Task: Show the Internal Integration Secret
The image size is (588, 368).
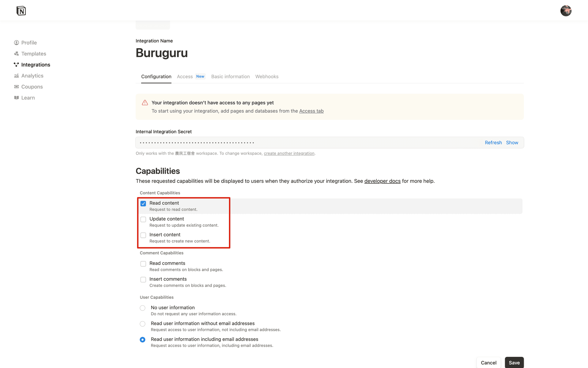Action: 512,143
